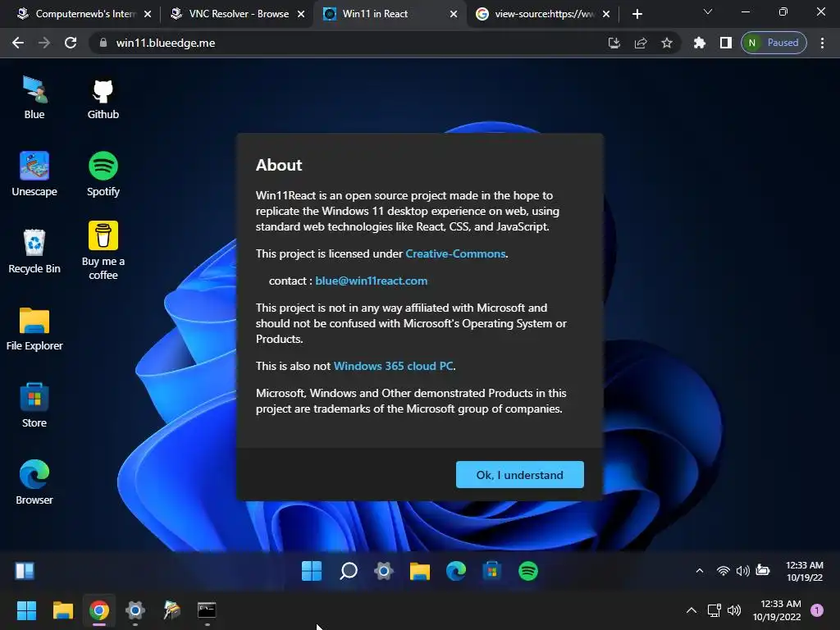Open the Chrome three-dot menu
Viewport: 840px width, 630px height.
pos(822,43)
